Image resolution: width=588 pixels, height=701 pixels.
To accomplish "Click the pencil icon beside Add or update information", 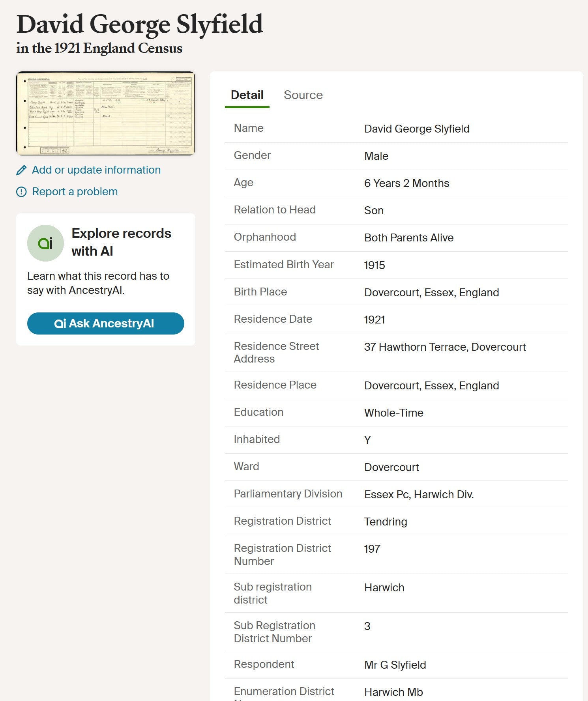I will pyautogui.click(x=21, y=170).
